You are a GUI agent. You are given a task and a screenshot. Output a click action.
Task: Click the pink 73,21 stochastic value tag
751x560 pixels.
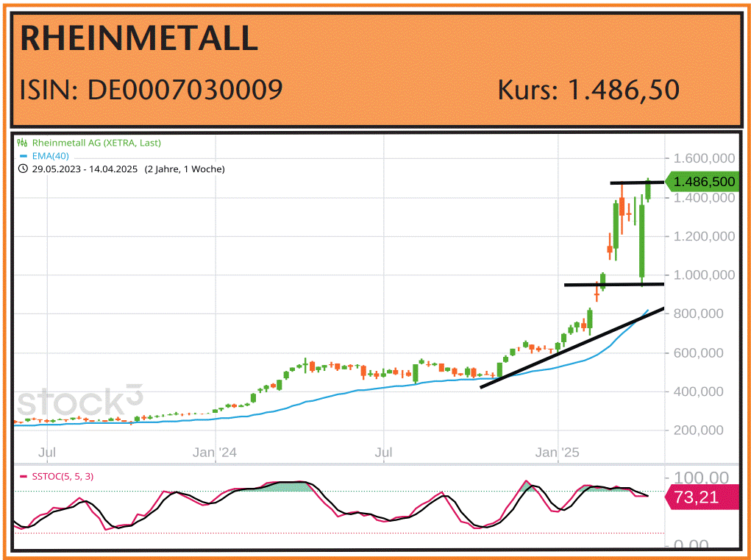[x=702, y=497]
